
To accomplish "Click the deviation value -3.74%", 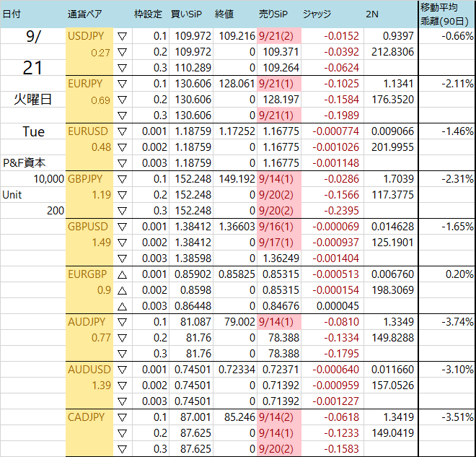I will click(x=457, y=322).
